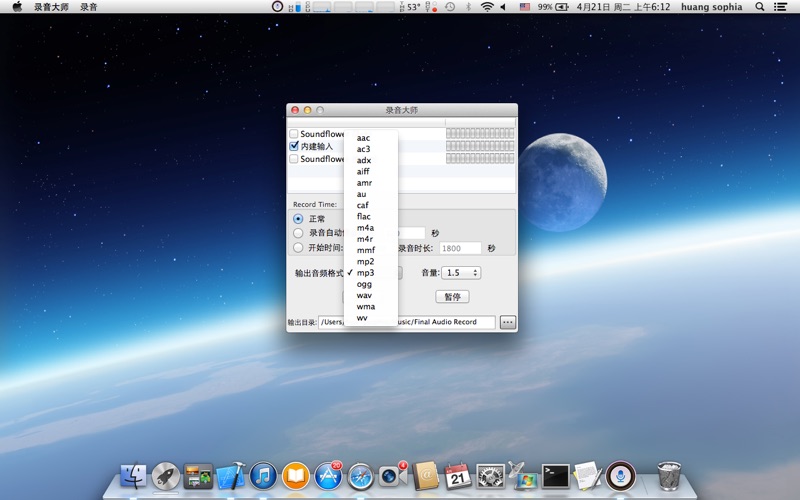Open the 音量 volume dropdown showing 1.5
Viewport: 800px width, 500px height.
coord(461,273)
